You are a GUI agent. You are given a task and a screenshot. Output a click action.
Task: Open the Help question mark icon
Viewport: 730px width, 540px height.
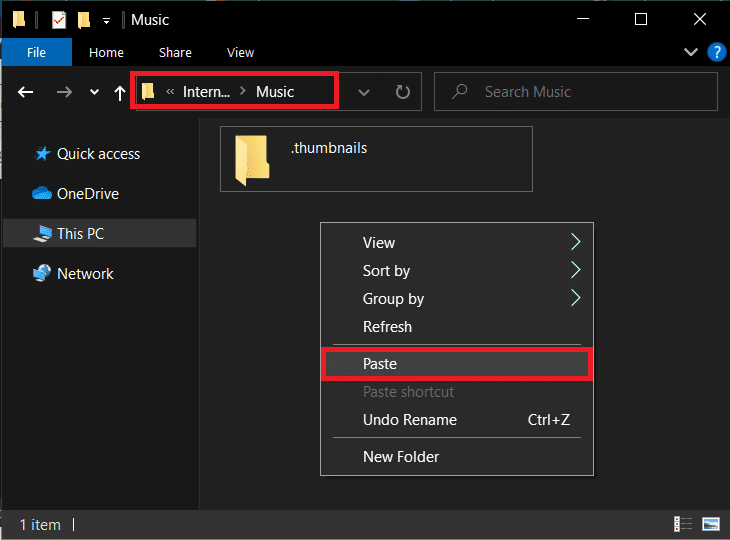(716, 52)
